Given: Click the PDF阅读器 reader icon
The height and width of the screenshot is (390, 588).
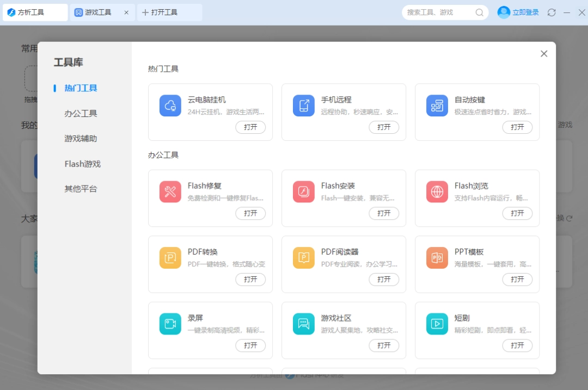Looking at the screenshot, I should pyautogui.click(x=303, y=258).
